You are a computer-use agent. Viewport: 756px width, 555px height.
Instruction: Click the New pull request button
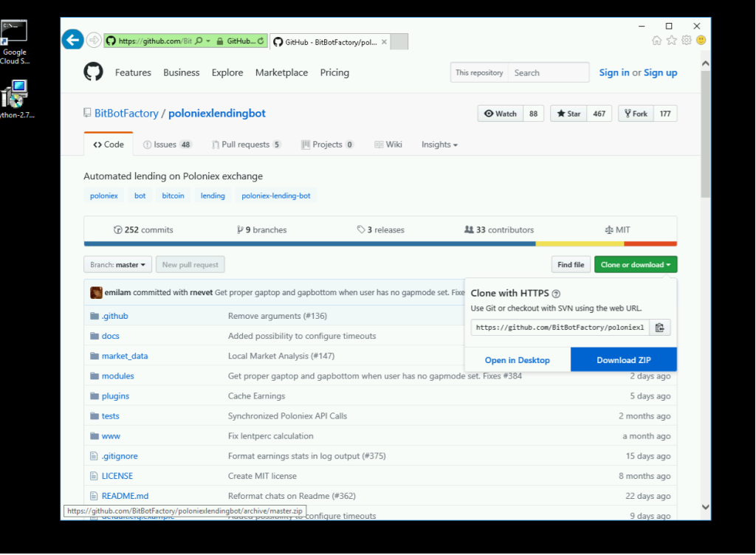pyautogui.click(x=190, y=265)
